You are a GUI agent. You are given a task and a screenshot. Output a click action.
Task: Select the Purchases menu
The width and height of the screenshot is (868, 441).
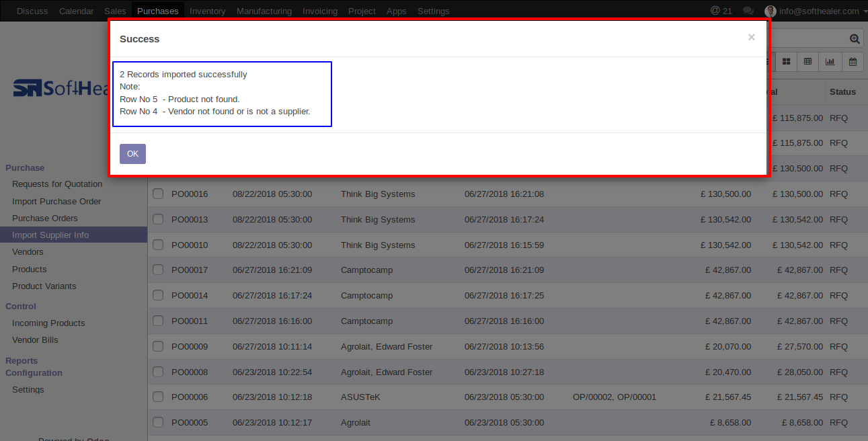(158, 11)
